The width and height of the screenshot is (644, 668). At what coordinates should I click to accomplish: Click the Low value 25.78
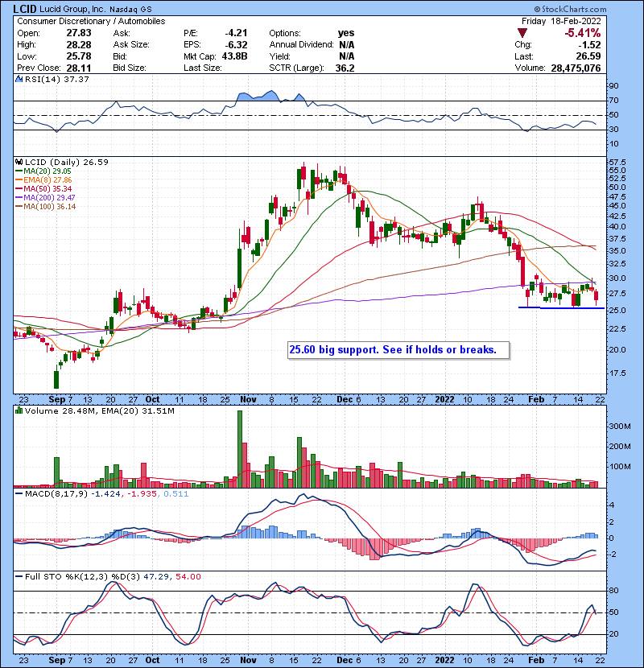click(x=78, y=56)
